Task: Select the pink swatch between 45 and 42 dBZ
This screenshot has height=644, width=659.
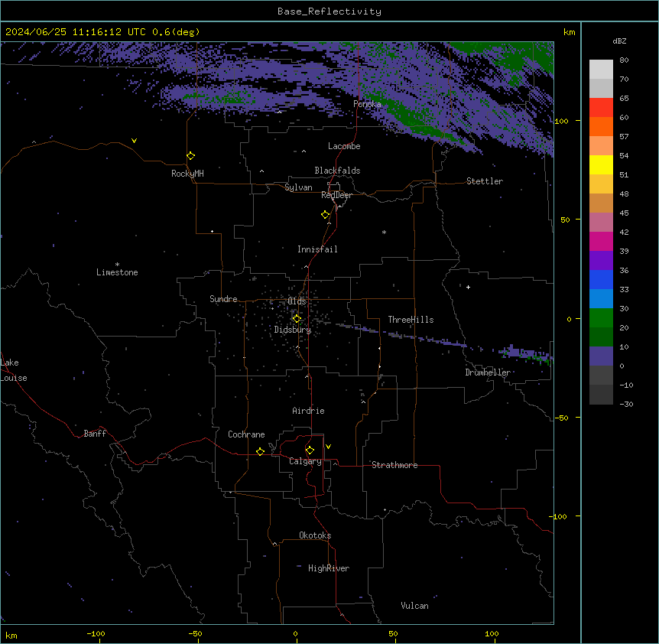Action: (601, 223)
